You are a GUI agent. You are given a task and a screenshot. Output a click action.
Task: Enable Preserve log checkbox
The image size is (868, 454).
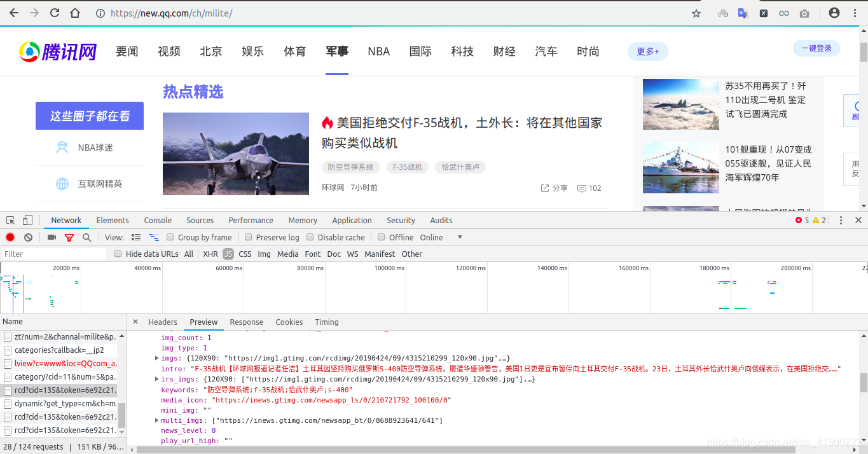pyautogui.click(x=248, y=237)
